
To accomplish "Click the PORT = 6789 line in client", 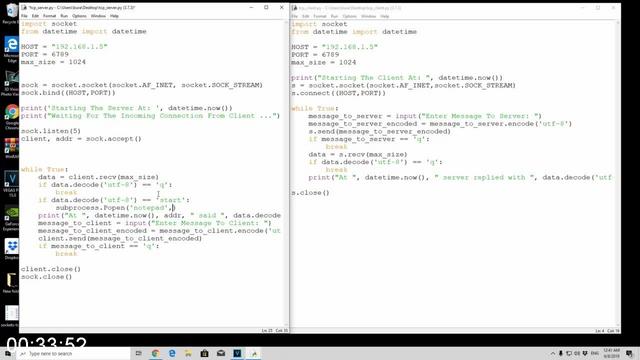I will coord(315,55).
